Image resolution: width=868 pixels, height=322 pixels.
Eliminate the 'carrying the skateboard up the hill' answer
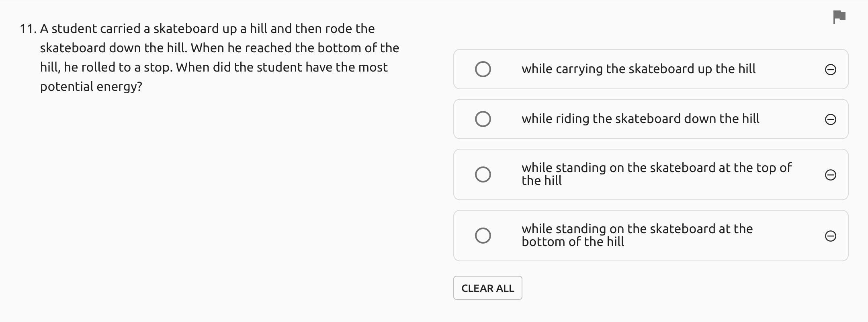pyautogui.click(x=830, y=70)
